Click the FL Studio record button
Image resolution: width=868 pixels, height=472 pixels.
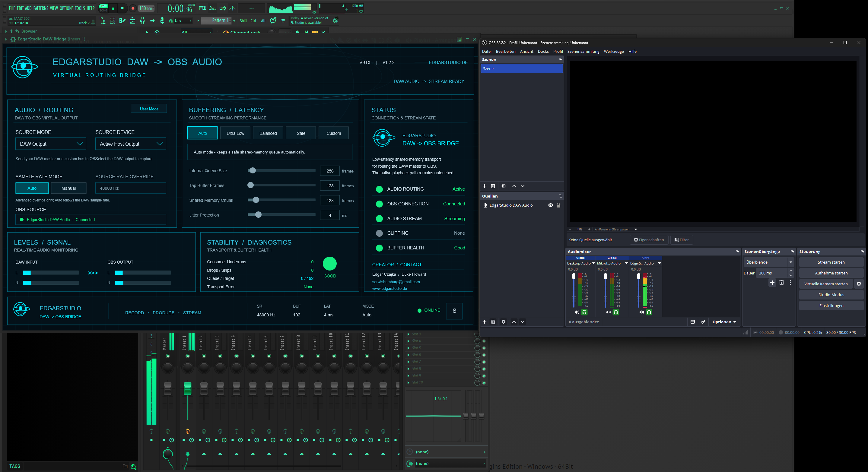pos(133,8)
